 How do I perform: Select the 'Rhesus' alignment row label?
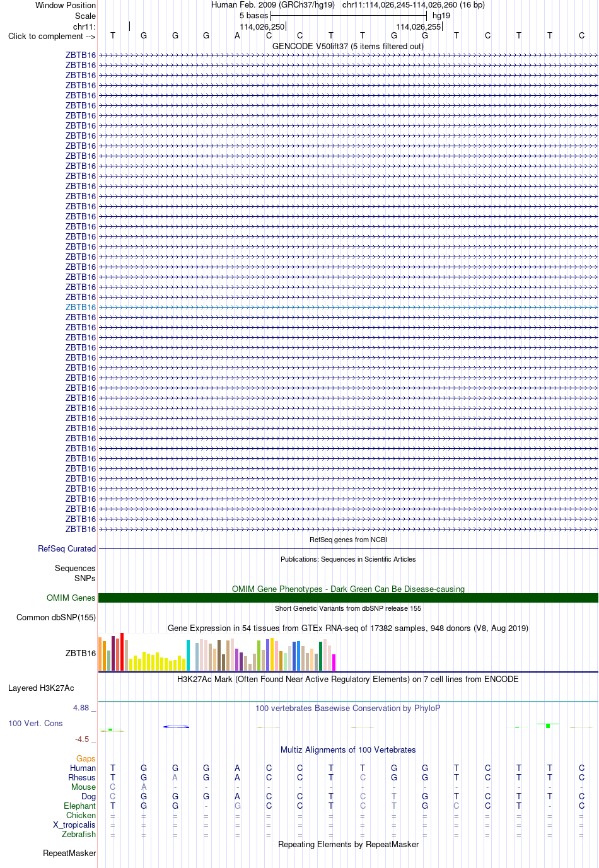tap(82, 777)
